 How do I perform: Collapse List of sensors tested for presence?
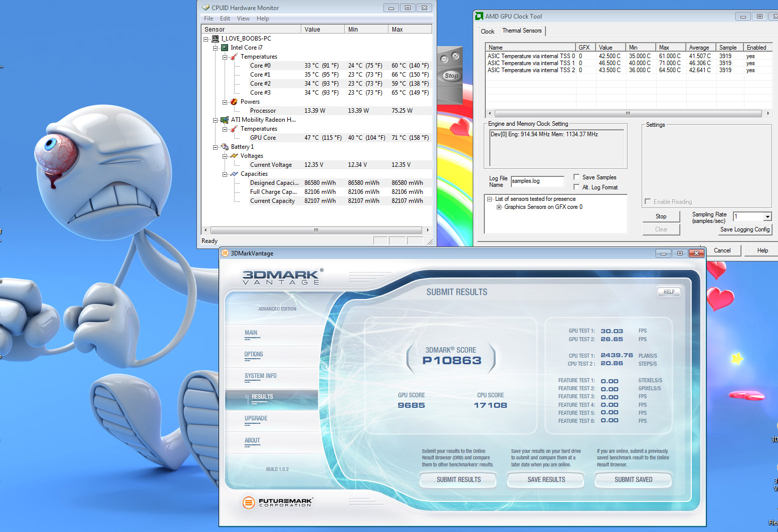point(490,199)
